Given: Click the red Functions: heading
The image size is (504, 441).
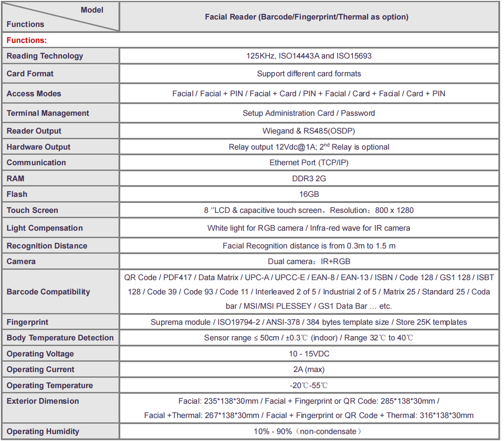Looking at the screenshot, I should pyautogui.click(x=26, y=40).
